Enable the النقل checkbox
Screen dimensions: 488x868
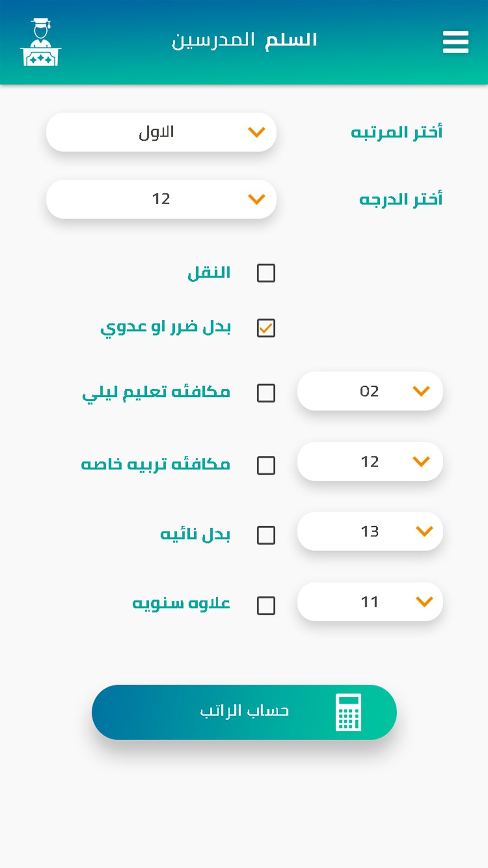[x=266, y=273]
